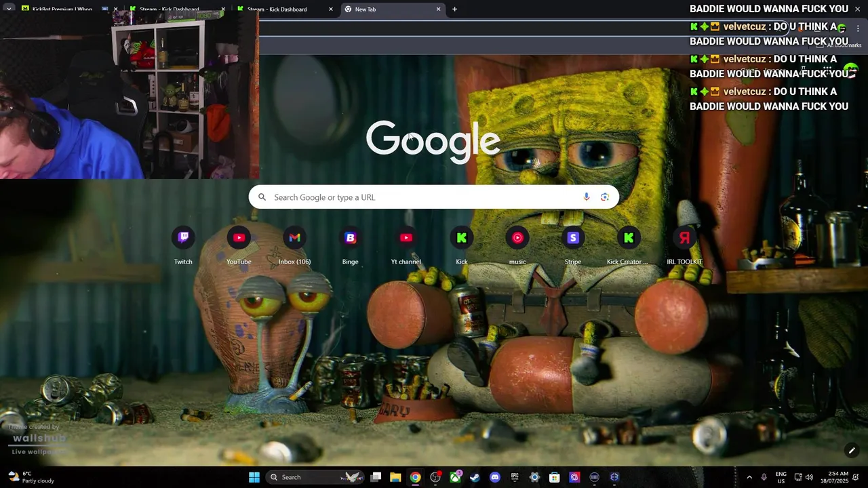Open the Kick Creator shortcut tile
Viewport: 868px width, 488px height.
pyautogui.click(x=629, y=245)
